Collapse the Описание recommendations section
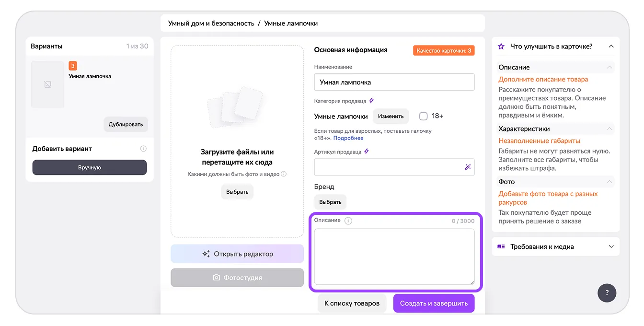Image resolution: width=644 pixels, height=326 pixels. point(609,68)
